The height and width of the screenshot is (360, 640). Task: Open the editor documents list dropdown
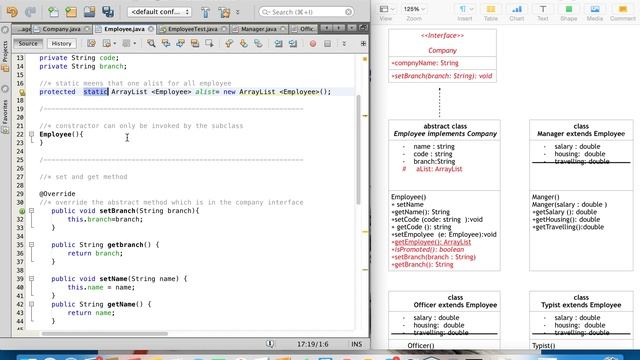click(352, 28)
